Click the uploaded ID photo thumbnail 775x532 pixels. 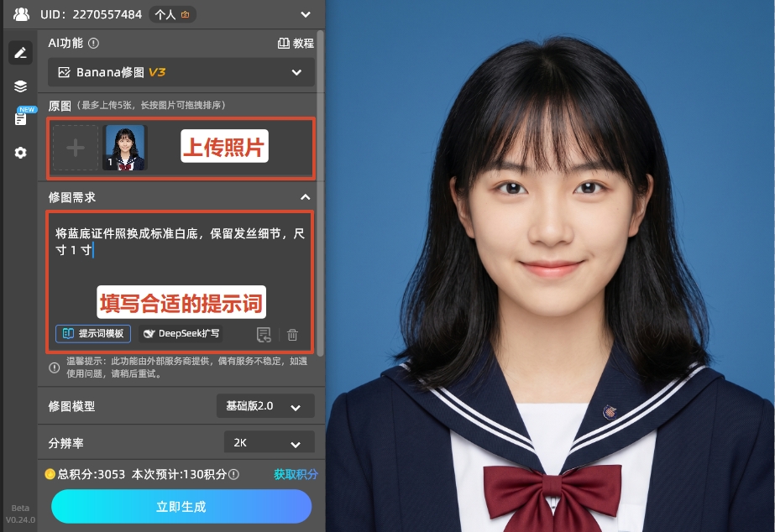124,146
